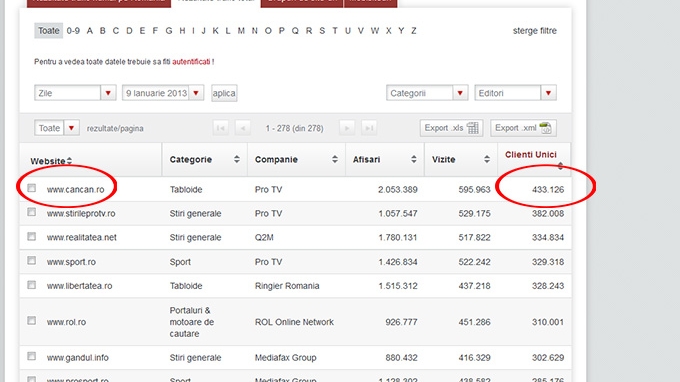
Task: Click the Export .xls spreadsheet icon
Action: click(473, 128)
